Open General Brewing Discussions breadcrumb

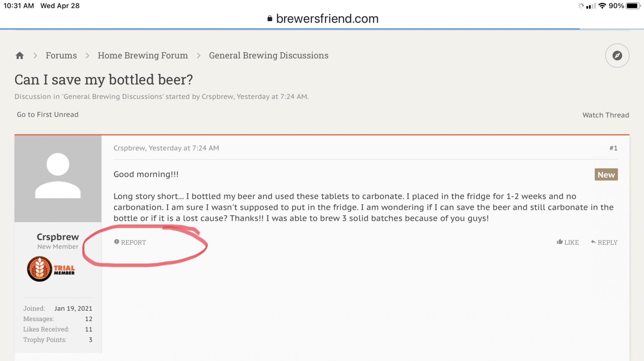(268, 55)
